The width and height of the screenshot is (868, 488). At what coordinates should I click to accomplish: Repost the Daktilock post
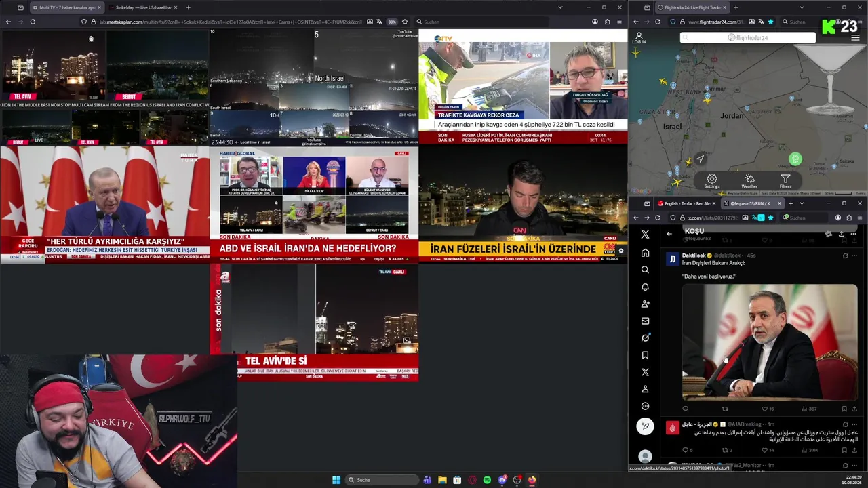click(725, 409)
